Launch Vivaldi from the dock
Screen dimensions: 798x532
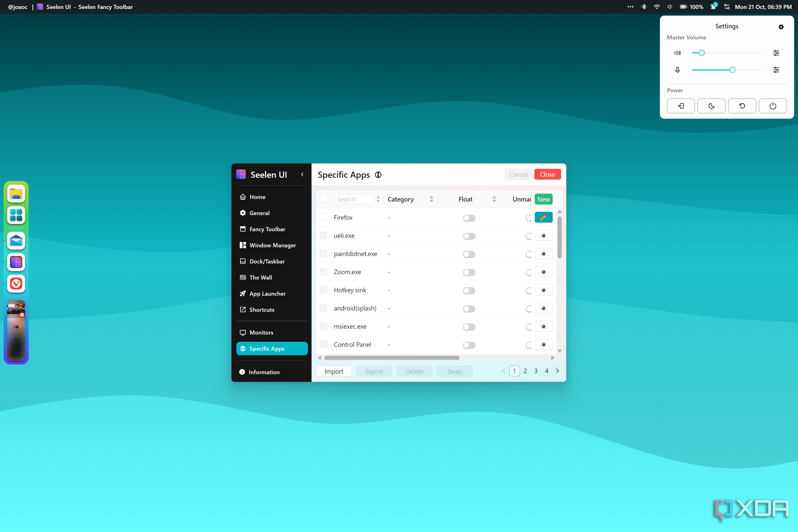coord(16,284)
